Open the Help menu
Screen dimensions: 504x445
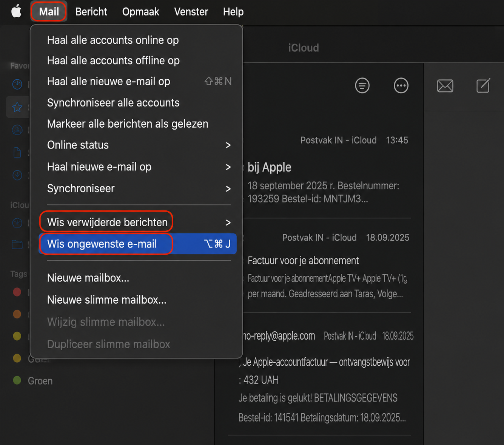tap(233, 12)
